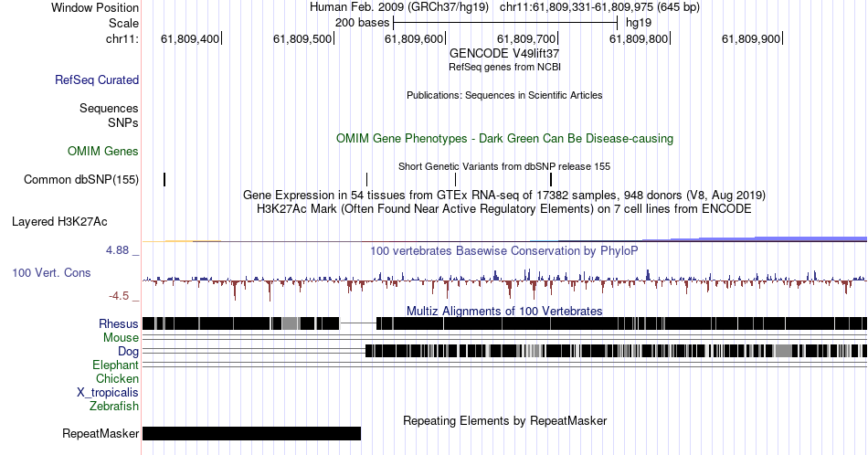The width and height of the screenshot is (868, 455).
Task: Click the Rhesus alignment block row
Action: click(504, 323)
